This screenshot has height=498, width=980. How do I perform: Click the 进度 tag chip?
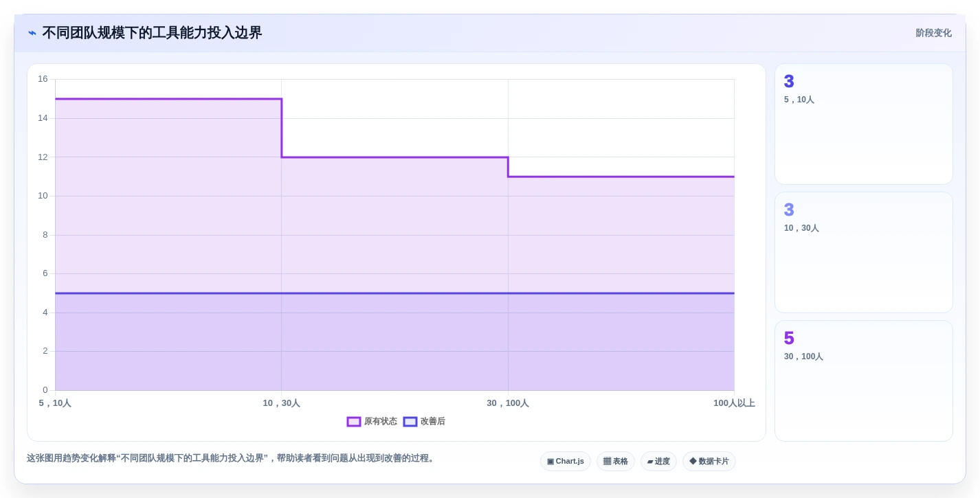[658, 462]
